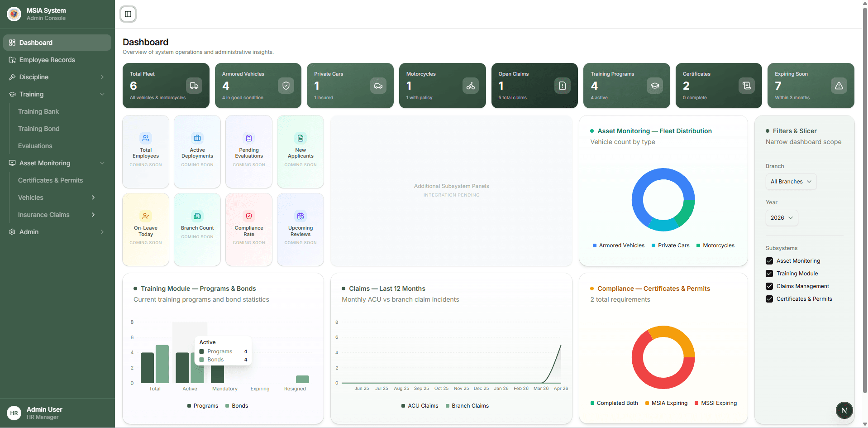Open the round N button
The width and height of the screenshot is (868, 428).
pyautogui.click(x=844, y=410)
